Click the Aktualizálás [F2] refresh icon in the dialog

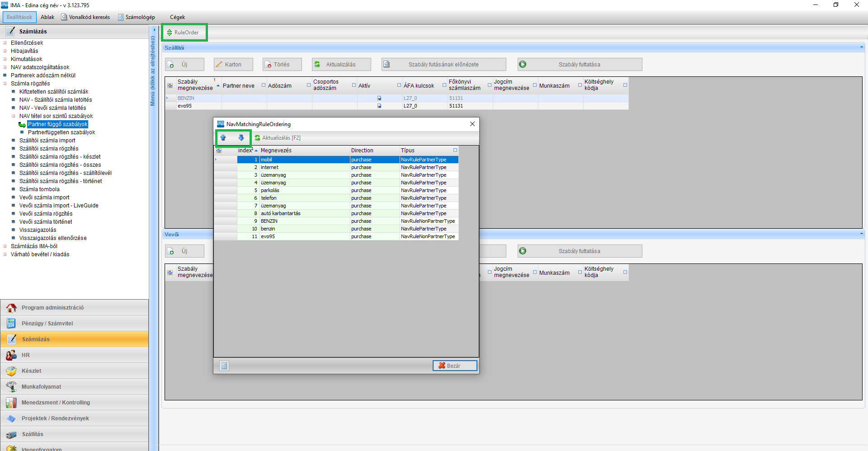click(x=258, y=138)
